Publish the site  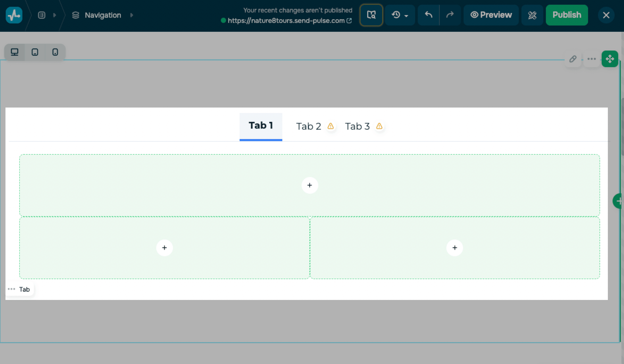(x=567, y=15)
